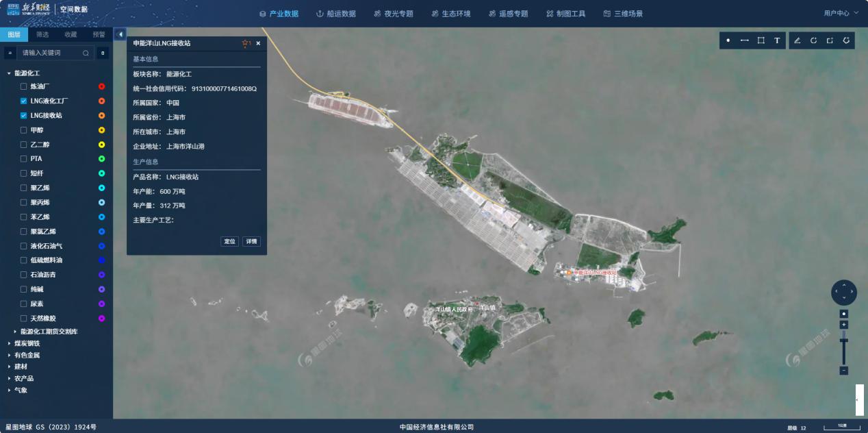
Task: Expand the 能源化工期货交割库 tree node
Action: tap(15, 332)
